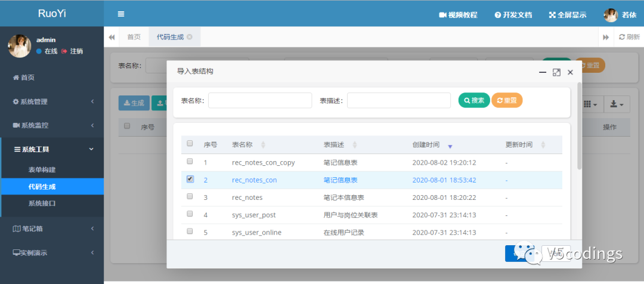Close the 导入表结构 dialog
The height and width of the screenshot is (284, 644).
570,72
